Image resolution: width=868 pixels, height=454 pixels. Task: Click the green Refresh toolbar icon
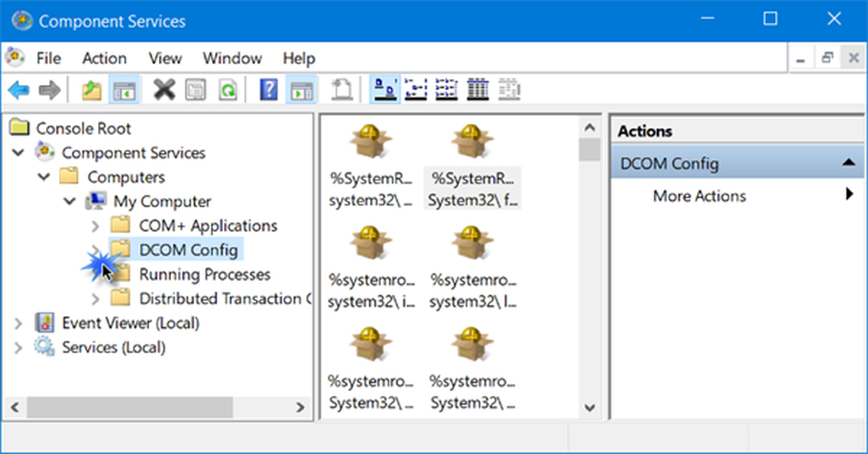[227, 89]
